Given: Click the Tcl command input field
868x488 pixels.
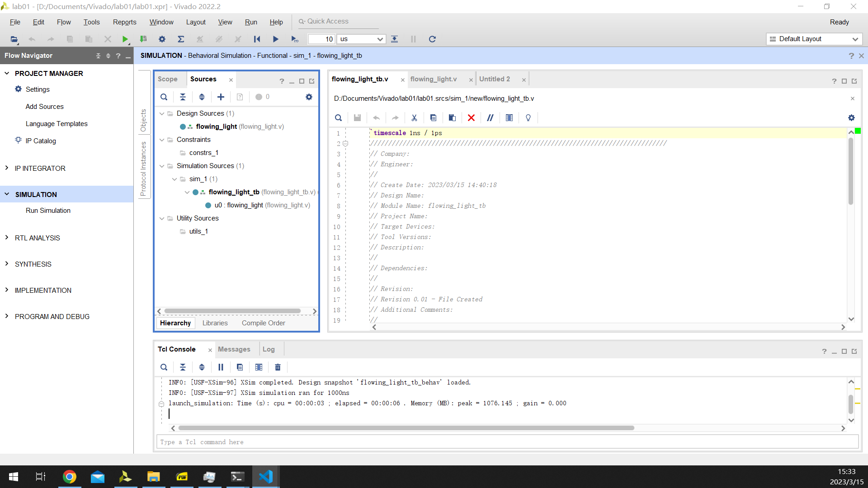Looking at the screenshot, I should click(x=506, y=442).
